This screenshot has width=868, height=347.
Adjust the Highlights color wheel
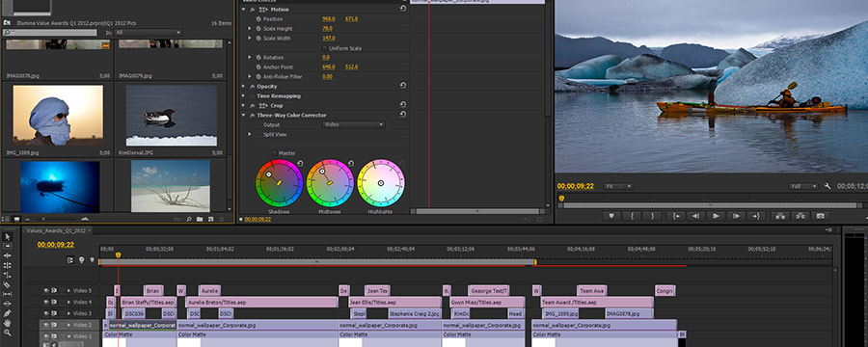[x=381, y=183]
